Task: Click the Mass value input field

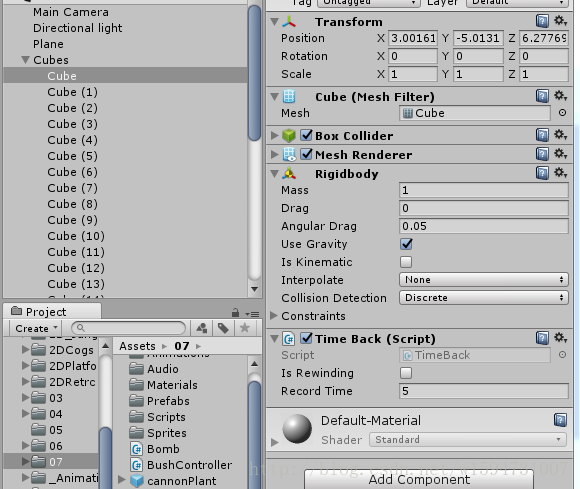Action: [483, 190]
